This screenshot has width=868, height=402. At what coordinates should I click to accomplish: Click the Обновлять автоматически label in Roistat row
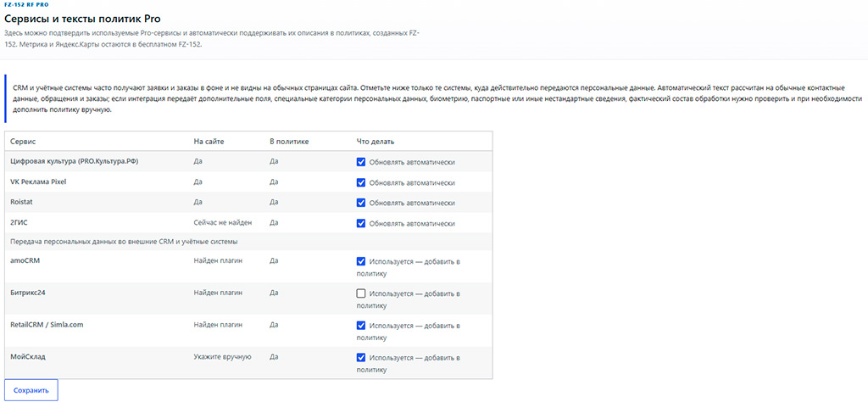[x=412, y=203]
